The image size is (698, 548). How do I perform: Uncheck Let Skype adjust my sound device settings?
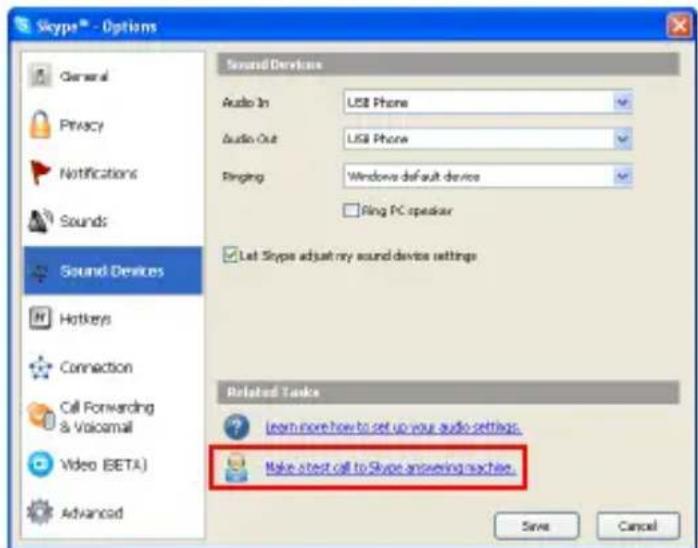pyautogui.click(x=230, y=255)
